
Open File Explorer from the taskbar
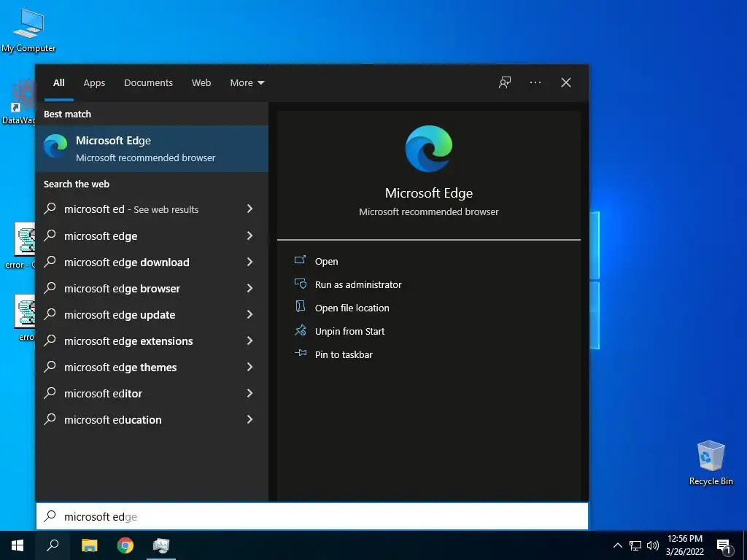(89, 545)
